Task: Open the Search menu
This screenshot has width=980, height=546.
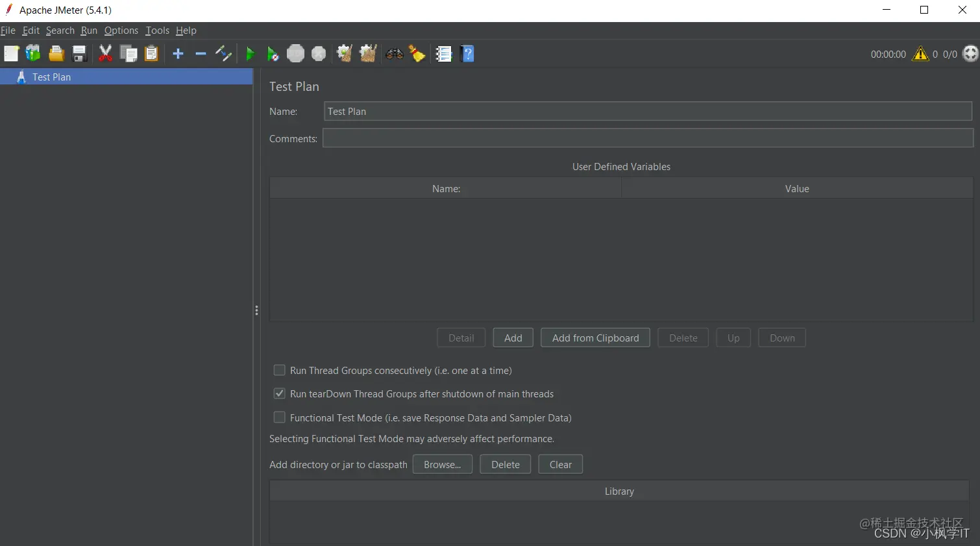Action: click(x=60, y=31)
